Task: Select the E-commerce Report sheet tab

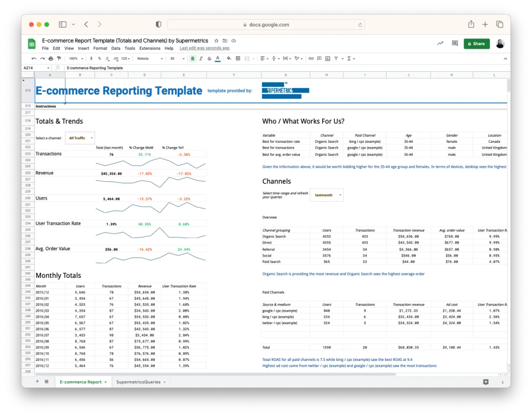Action: 83,382
